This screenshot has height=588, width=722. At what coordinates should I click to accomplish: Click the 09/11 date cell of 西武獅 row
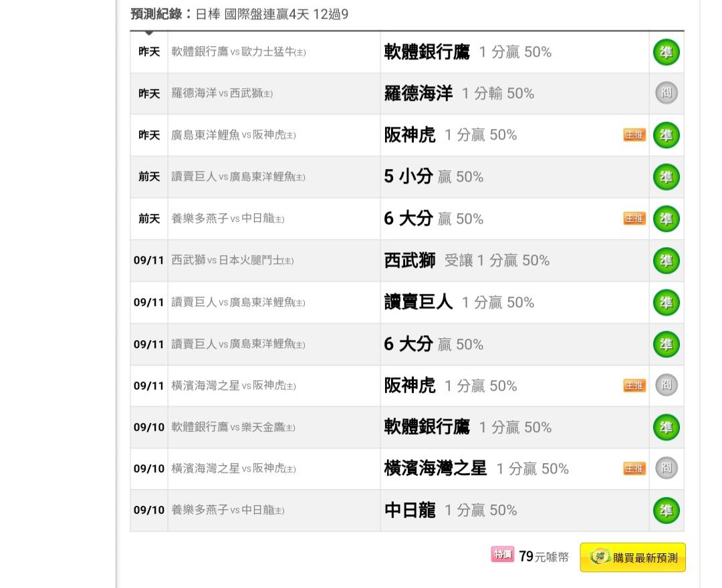[148, 261]
